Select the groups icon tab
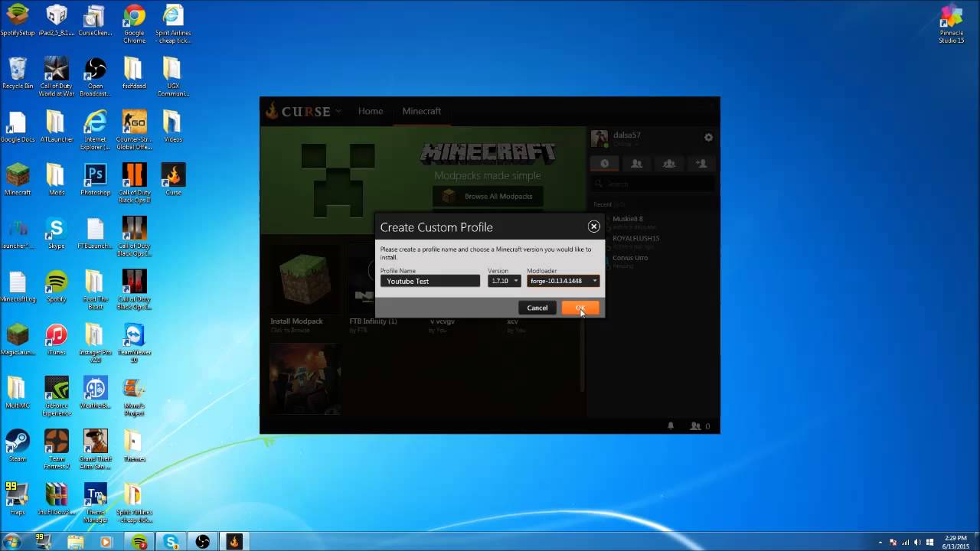The height and width of the screenshot is (551, 980). point(669,163)
